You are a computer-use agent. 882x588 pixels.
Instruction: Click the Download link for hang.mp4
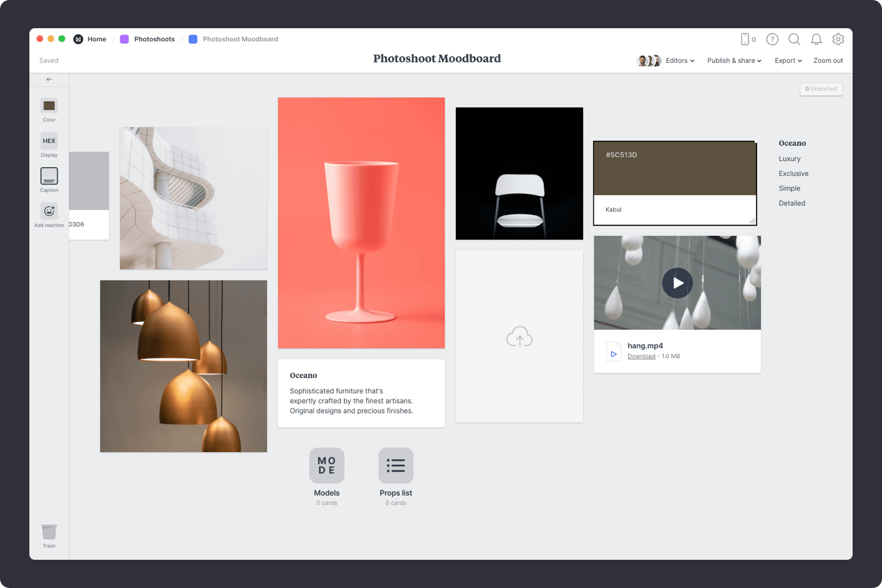point(641,356)
